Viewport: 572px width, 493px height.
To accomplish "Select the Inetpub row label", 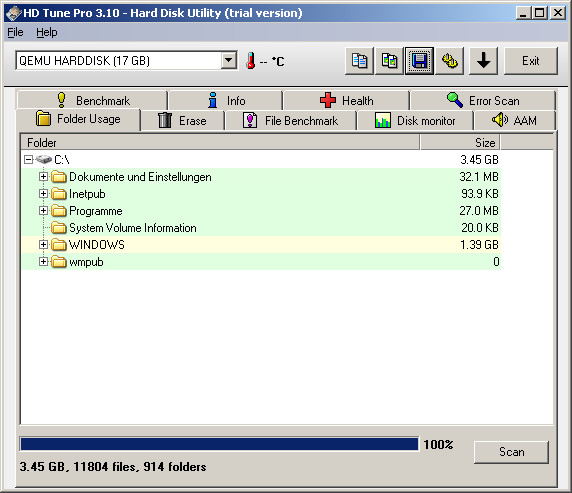I will (x=87, y=194).
